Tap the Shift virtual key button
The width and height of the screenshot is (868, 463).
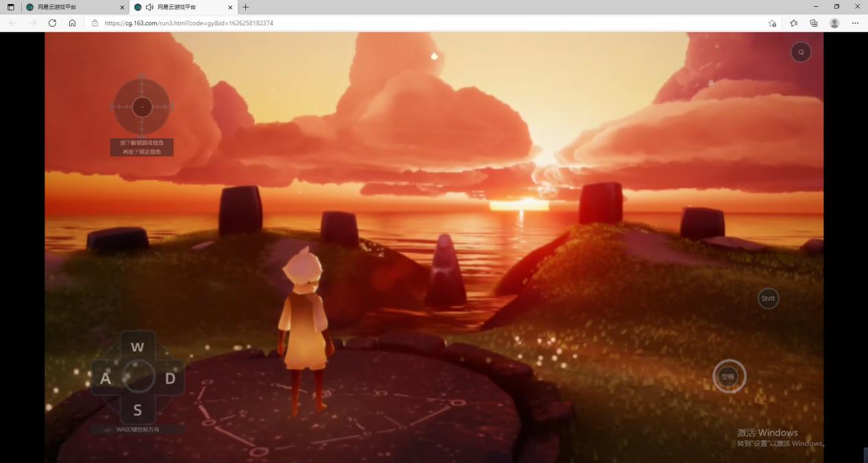pyautogui.click(x=768, y=298)
